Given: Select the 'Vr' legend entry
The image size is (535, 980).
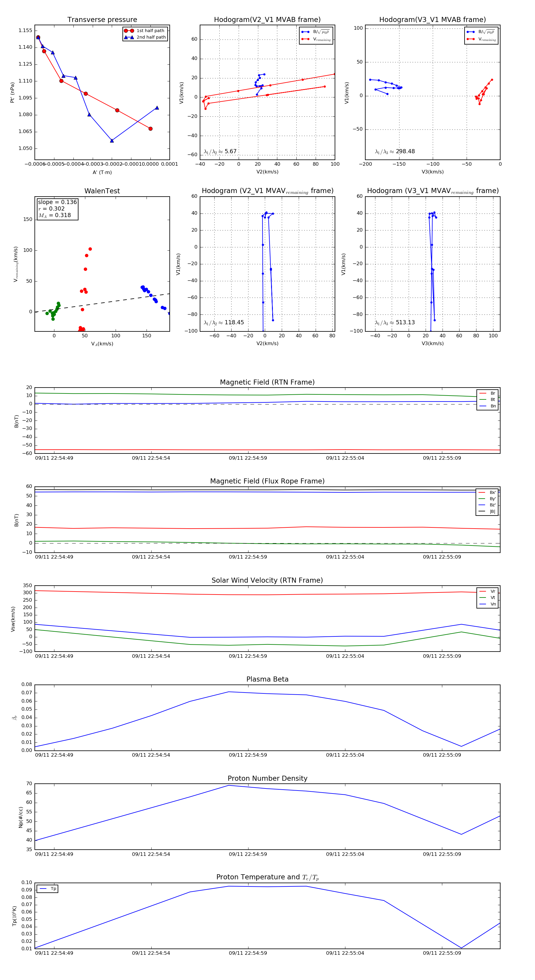Looking at the screenshot, I should point(487,592).
